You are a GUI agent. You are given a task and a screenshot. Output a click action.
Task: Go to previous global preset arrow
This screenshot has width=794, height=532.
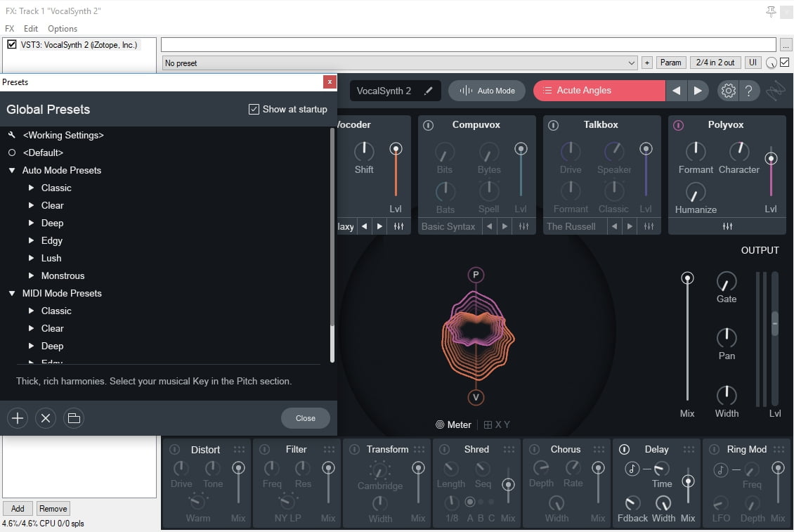click(676, 91)
